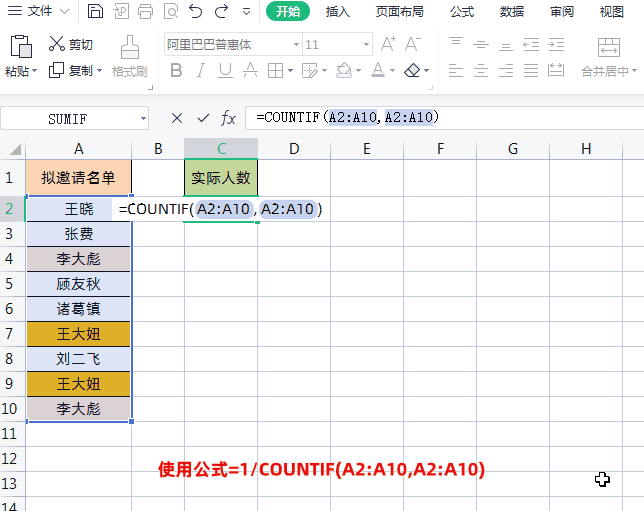Click cell containing 顾友秋
644x511 pixels.
pos(78,284)
